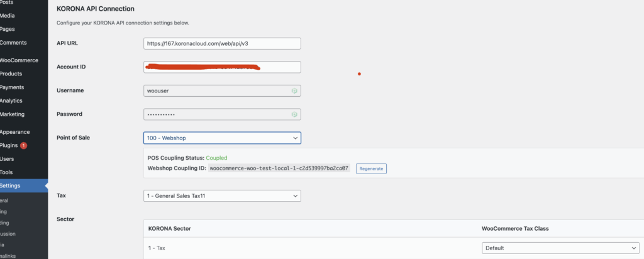644x259 pixels.
Task: Click the API URL input field
Action: pyautogui.click(x=222, y=43)
